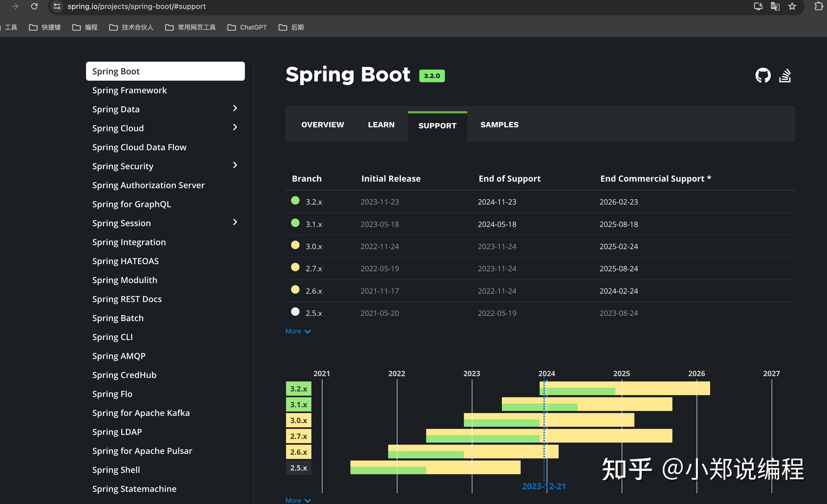
Task: Reload the page
Action: (34, 6)
